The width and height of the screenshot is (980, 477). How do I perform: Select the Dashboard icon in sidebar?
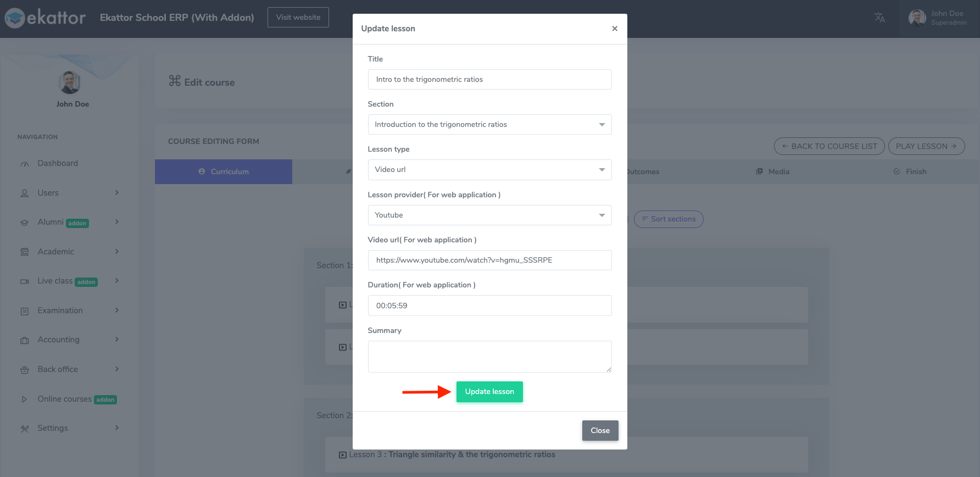click(24, 163)
